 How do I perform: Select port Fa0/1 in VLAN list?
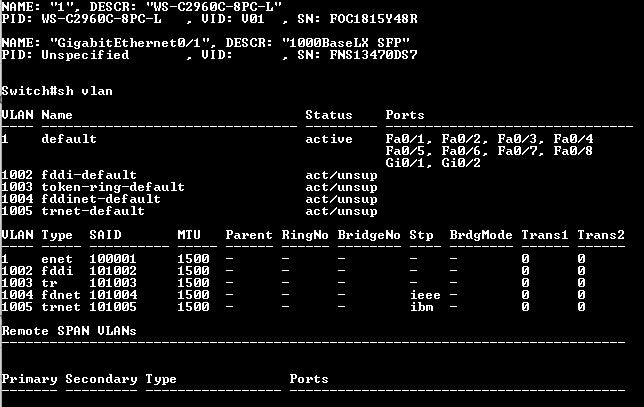405,139
